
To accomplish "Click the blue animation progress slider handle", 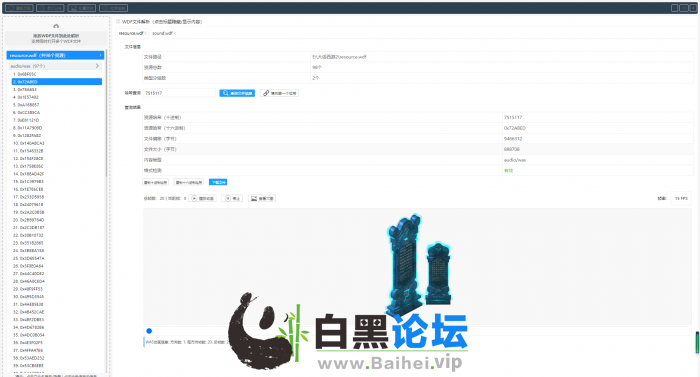I will tap(149, 331).
